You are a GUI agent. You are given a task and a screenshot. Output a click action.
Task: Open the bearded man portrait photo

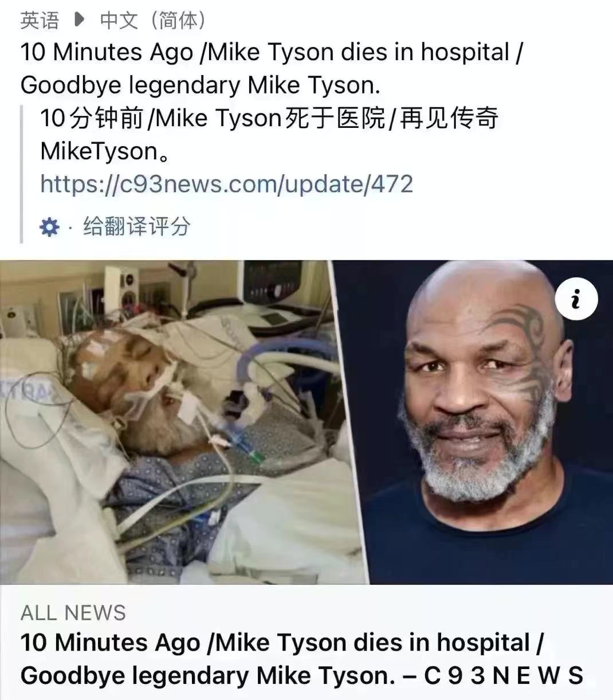[473, 422]
